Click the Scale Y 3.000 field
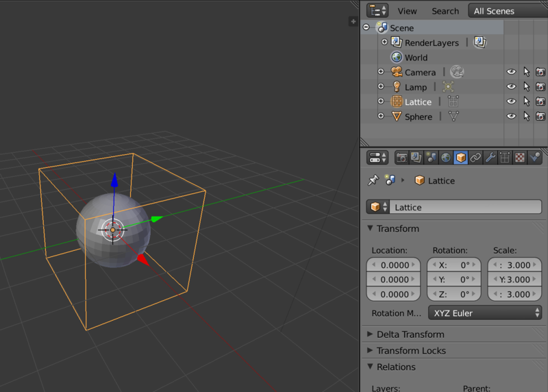The image size is (548, 392). (x=514, y=280)
